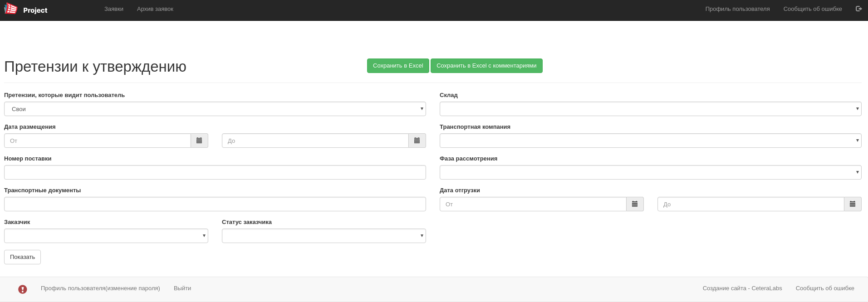The image size is (868, 302).
Task: Click 'Сохранить в Excel с комментариями' button
Action: click(486, 66)
